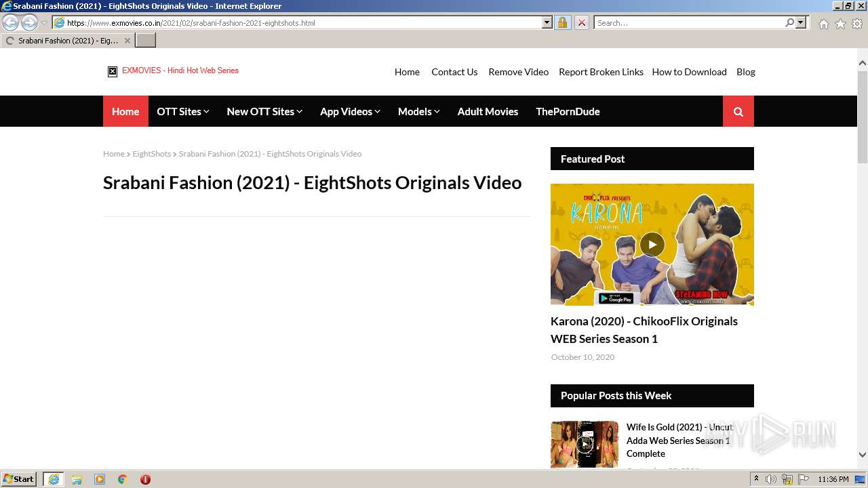
Task: Click the taskbar clock 11:36 PM
Action: tap(833, 479)
